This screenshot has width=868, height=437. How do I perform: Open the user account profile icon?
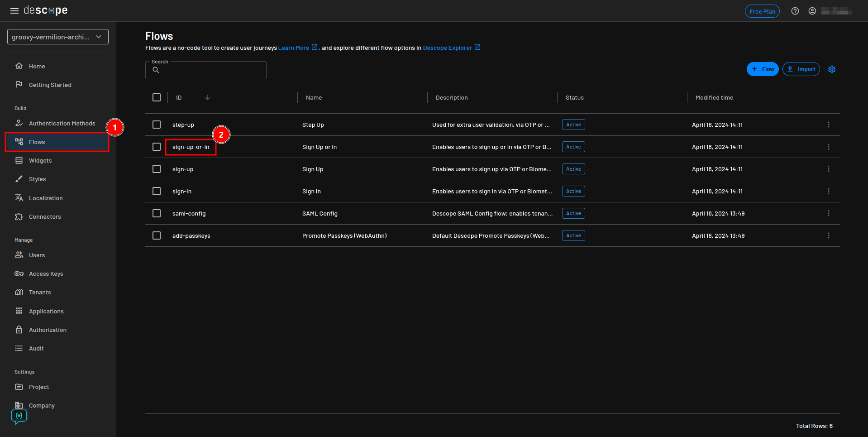coord(812,11)
